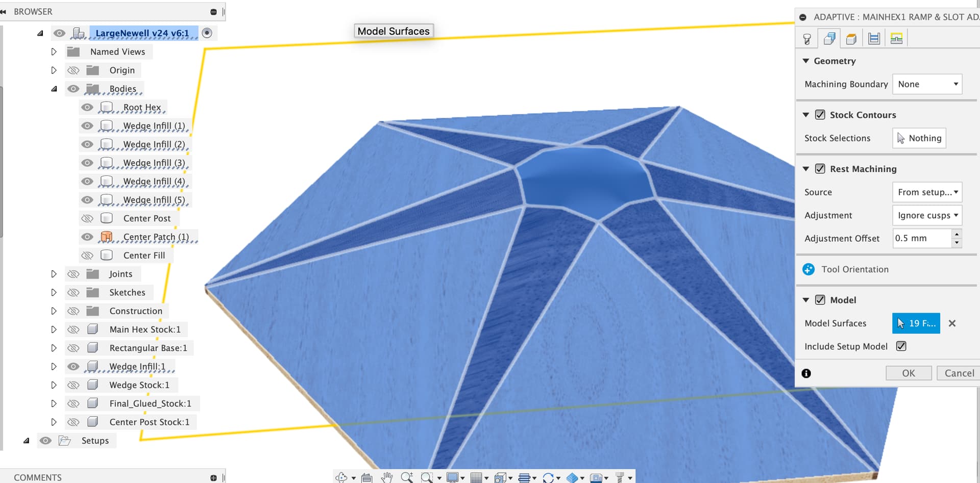
Task: Collapse the Browser panel arrows icon
Action: (x=4, y=12)
